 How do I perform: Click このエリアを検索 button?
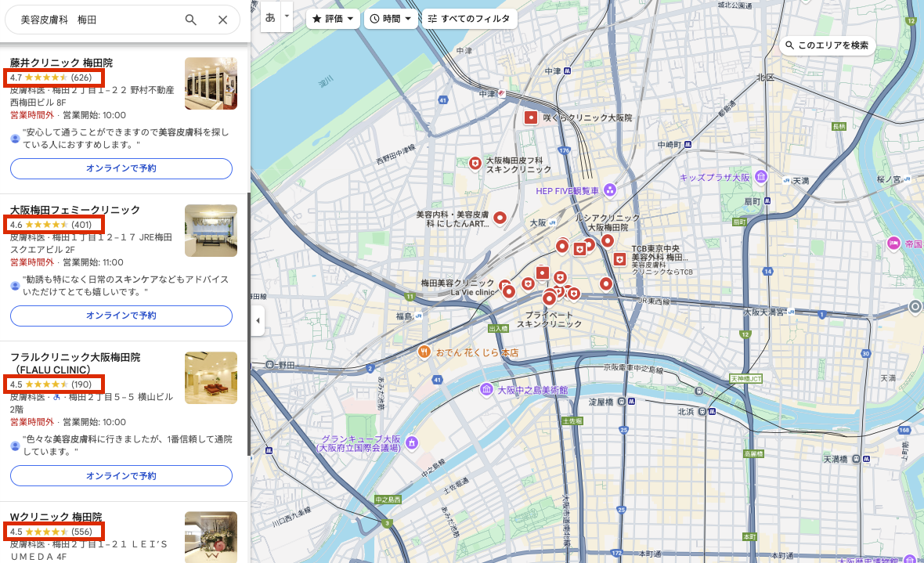coord(828,45)
